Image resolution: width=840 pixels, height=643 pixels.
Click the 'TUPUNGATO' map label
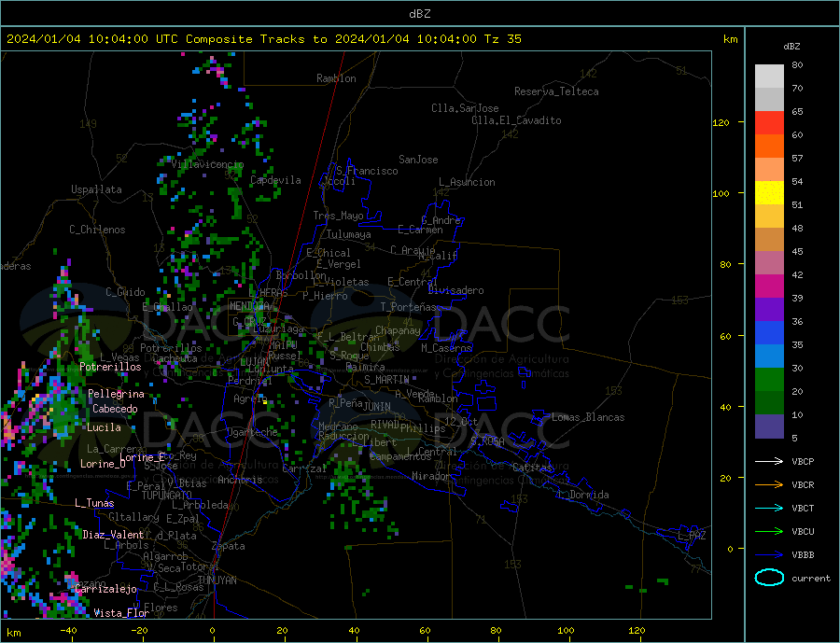click(167, 496)
